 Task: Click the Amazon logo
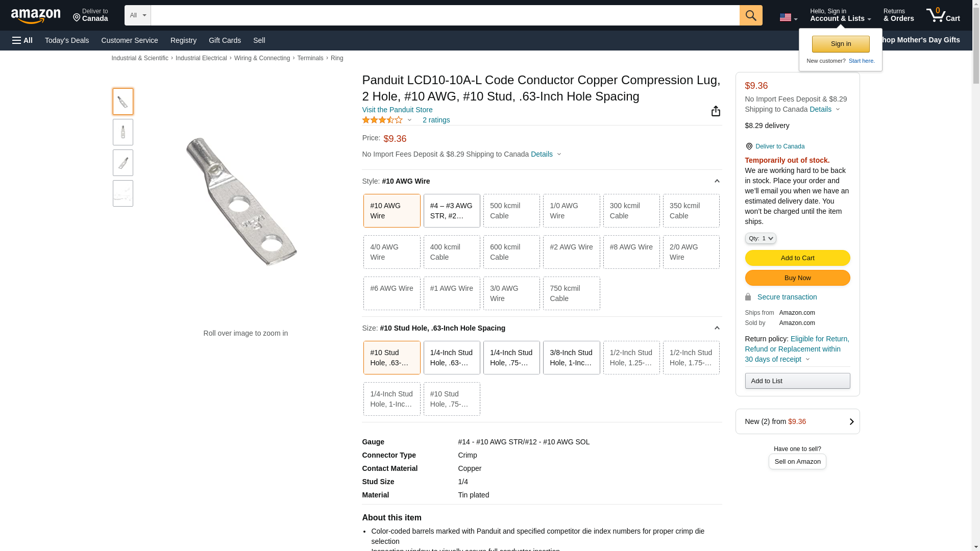coord(36,16)
